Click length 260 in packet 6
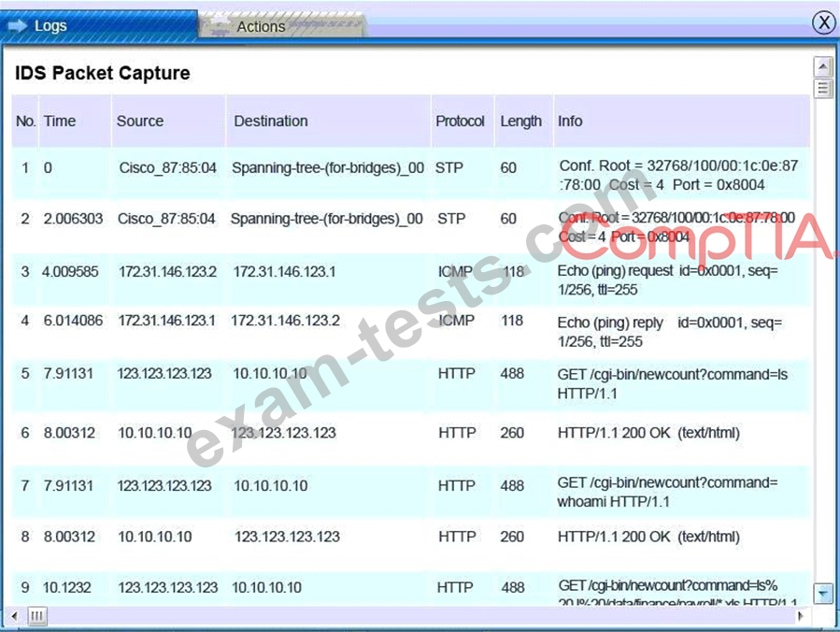The width and height of the screenshot is (840, 632). pyautogui.click(x=512, y=433)
